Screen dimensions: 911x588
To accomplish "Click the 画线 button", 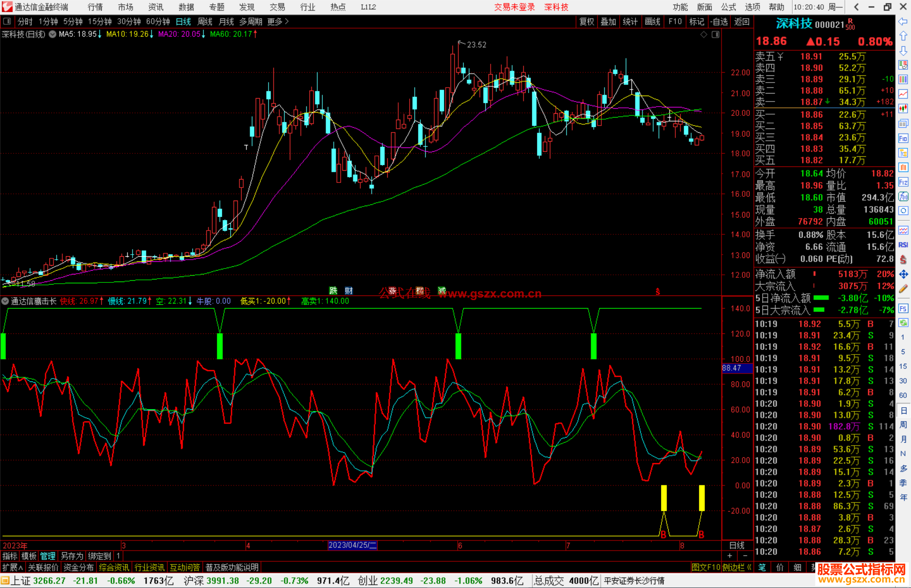I will tap(652, 21).
